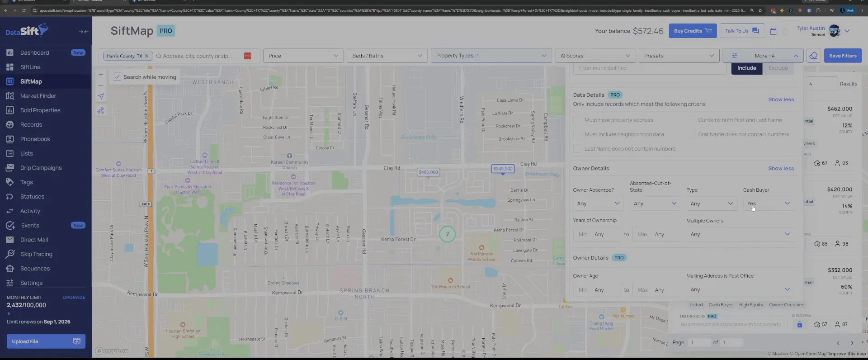Viewport: 868px width, 360px height.
Task: Open the Property Types dropdown
Action: (491, 56)
